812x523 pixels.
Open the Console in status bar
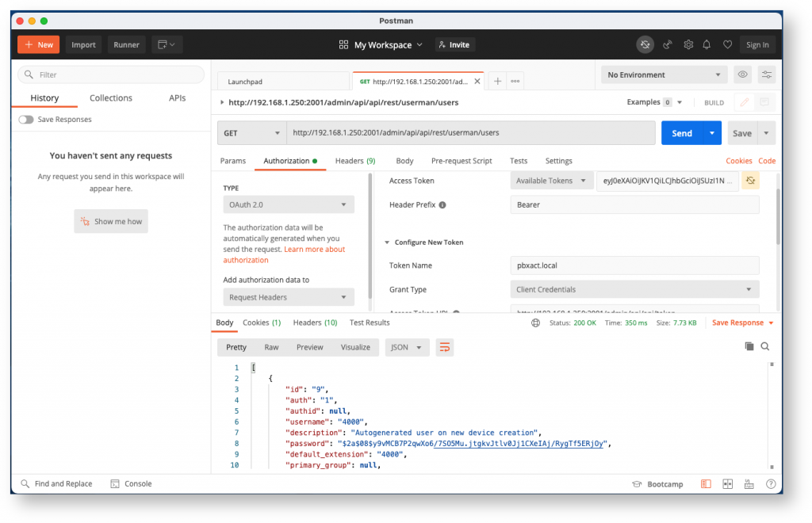(132, 483)
